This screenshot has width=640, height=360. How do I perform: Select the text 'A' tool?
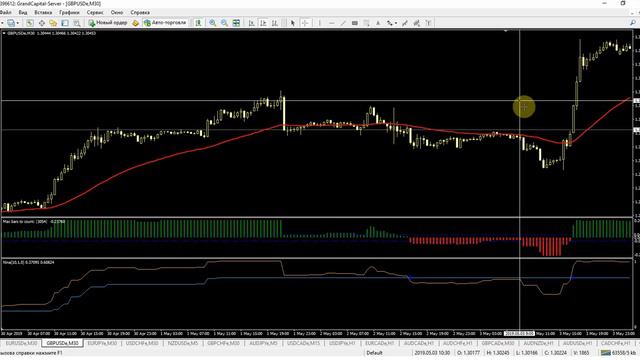click(x=378, y=23)
